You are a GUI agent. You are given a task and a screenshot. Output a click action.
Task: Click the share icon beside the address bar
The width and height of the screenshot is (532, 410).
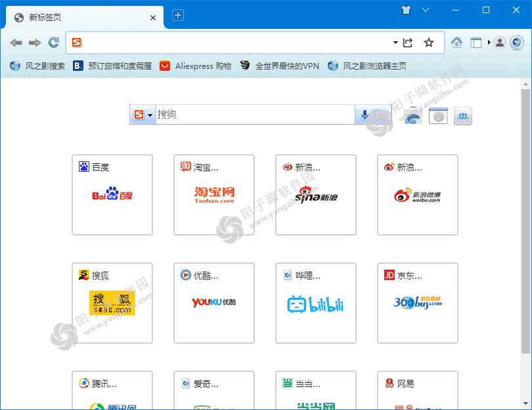point(407,42)
